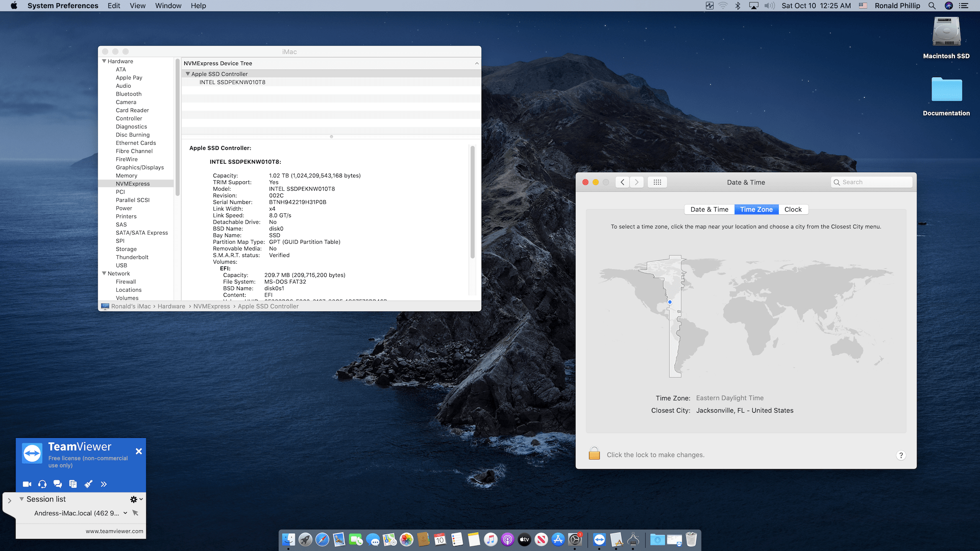The image size is (980, 551).
Task: Click the remote control cursor icon for Andress-iMac
Action: [135, 513]
